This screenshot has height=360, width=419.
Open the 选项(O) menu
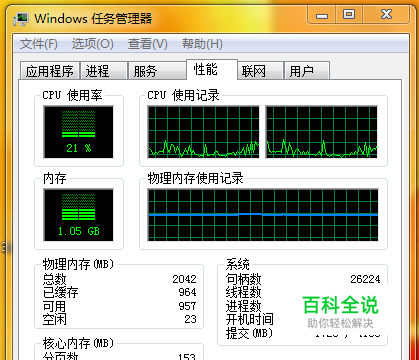pos(93,44)
